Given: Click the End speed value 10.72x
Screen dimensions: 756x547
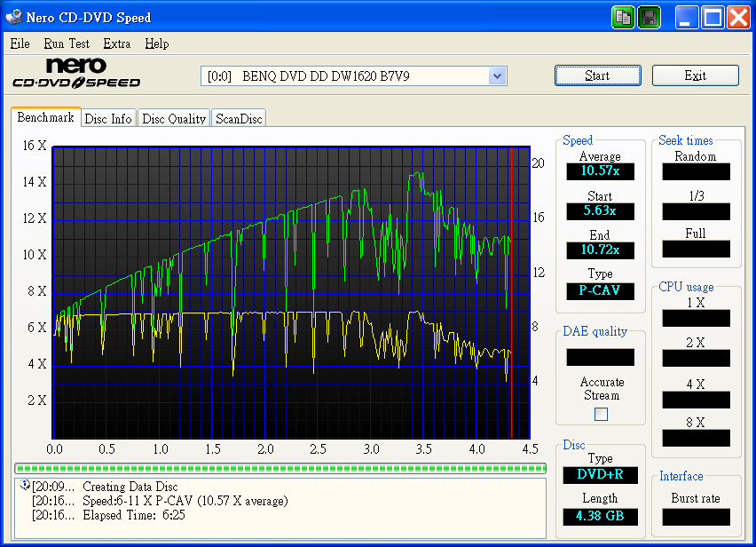Looking at the screenshot, I should pos(600,250).
